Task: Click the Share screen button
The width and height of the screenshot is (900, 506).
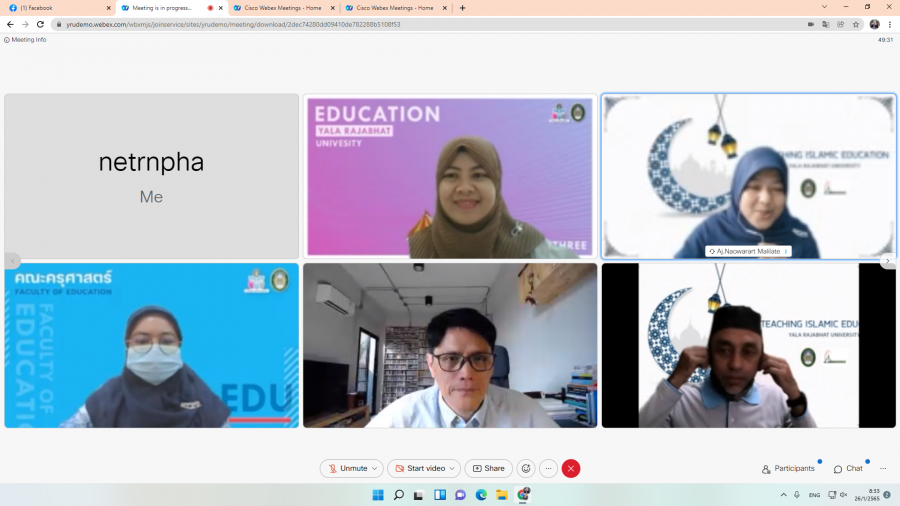Action: pyautogui.click(x=488, y=468)
